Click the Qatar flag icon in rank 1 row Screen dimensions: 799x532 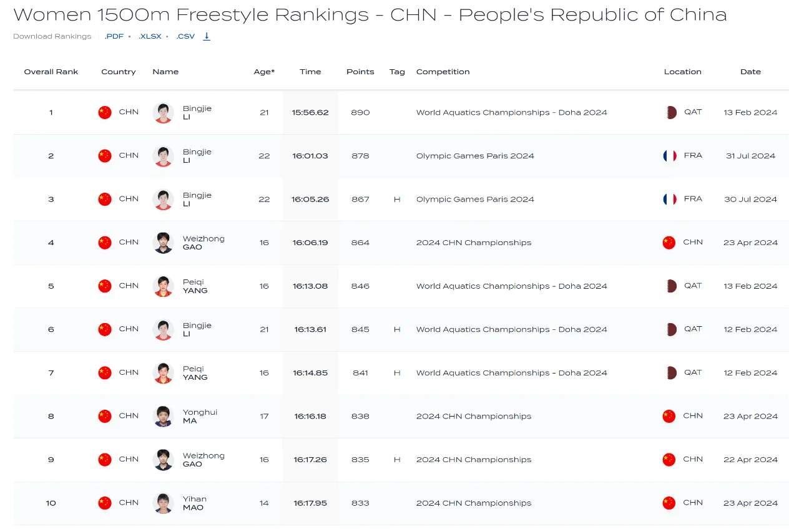click(671, 112)
